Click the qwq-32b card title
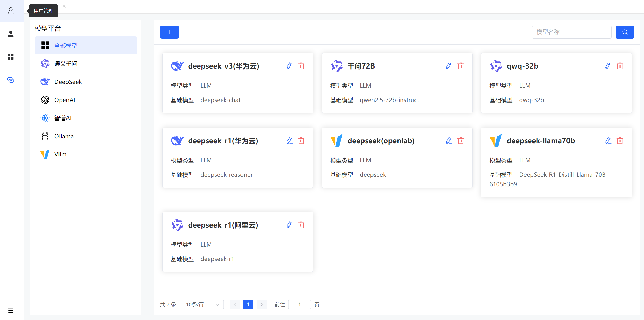The height and width of the screenshot is (320, 644). click(522, 66)
